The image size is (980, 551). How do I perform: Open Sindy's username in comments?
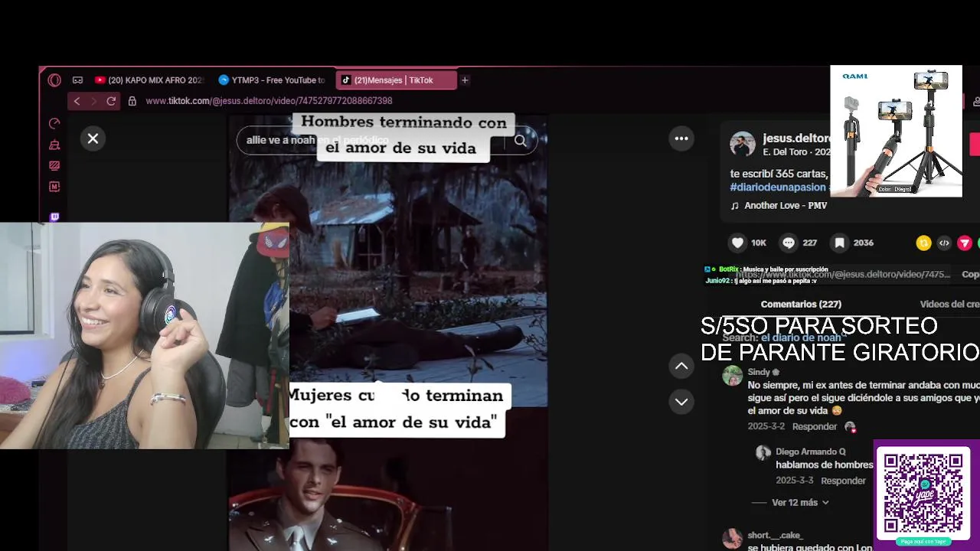coord(759,373)
